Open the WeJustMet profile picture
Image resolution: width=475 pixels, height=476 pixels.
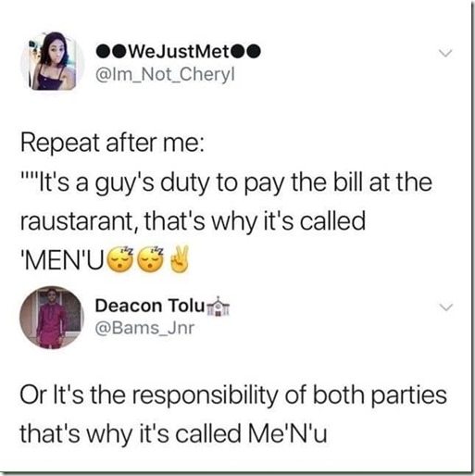point(52,61)
